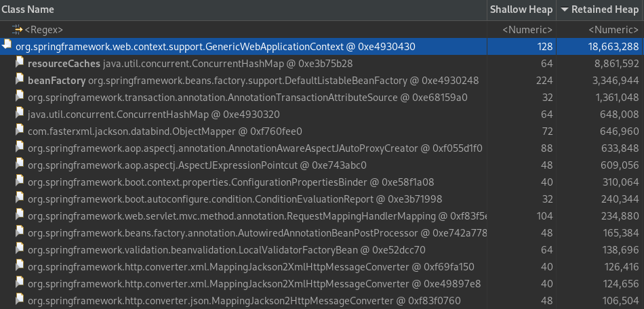Select MappingJackson2XmlHttpMessageConverter @ 0xe49897e8 row
This screenshot has height=309, width=644.
point(322,283)
